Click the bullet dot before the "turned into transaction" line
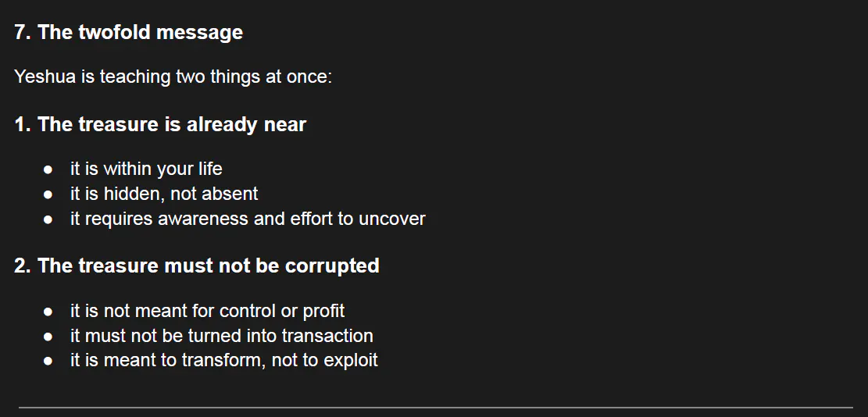The image size is (868, 417). [48, 337]
